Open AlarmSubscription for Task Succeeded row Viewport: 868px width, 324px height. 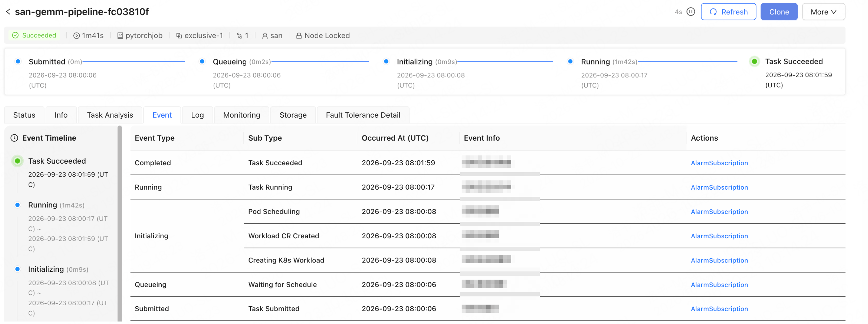719,163
